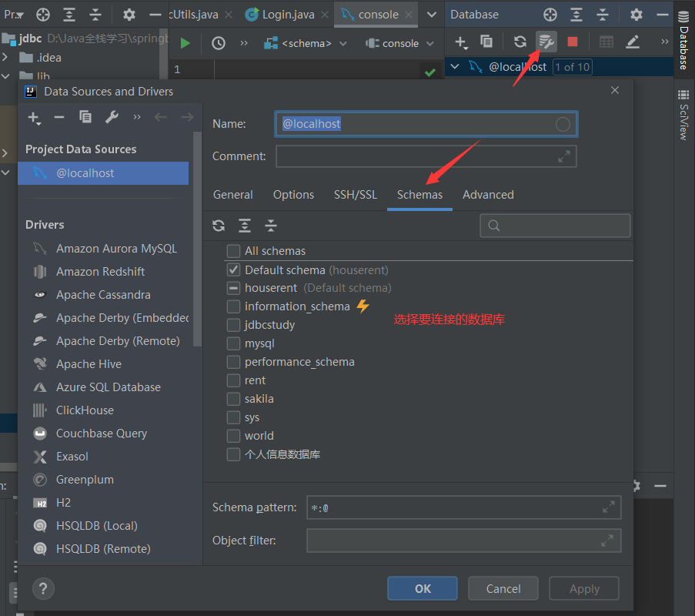This screenshot has height=616, width=695.
Task: Uncheck Default schema (houserent) checkbox
Action: (x=233, y=269)
